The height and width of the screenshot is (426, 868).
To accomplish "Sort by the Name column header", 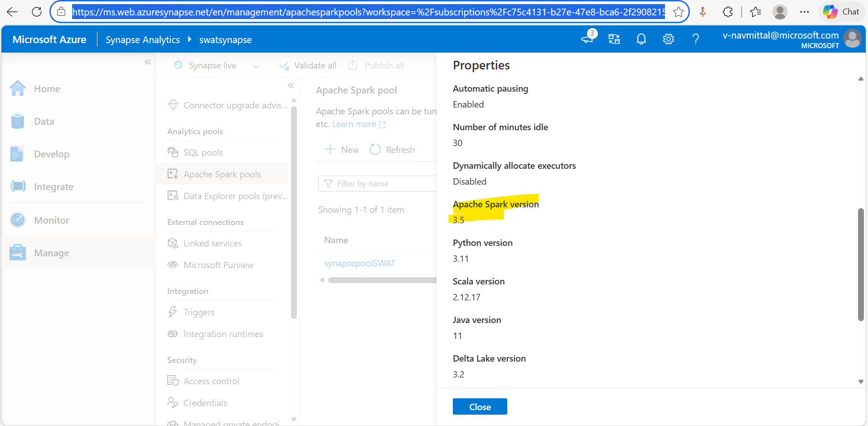I will pos(336,240).
